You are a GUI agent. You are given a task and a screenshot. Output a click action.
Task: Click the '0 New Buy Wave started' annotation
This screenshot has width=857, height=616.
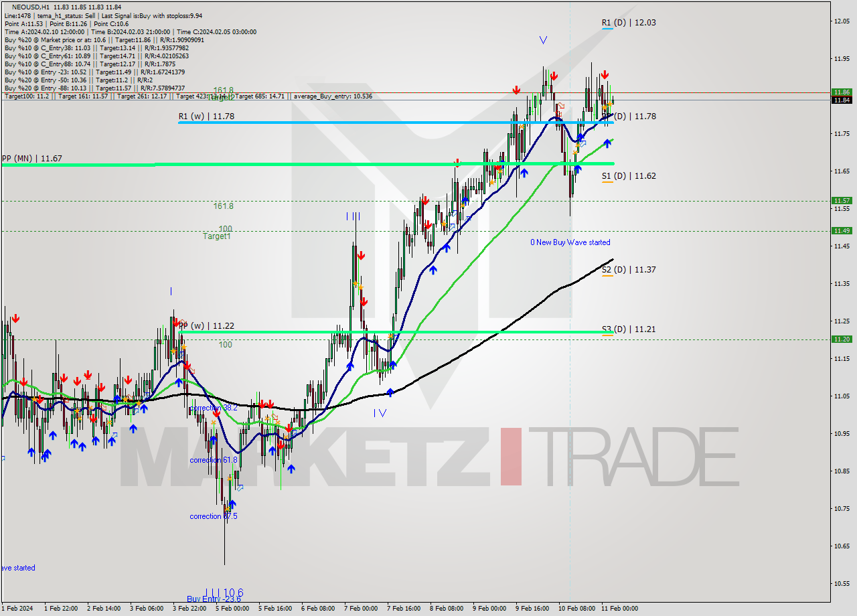[x=570, y=242]
